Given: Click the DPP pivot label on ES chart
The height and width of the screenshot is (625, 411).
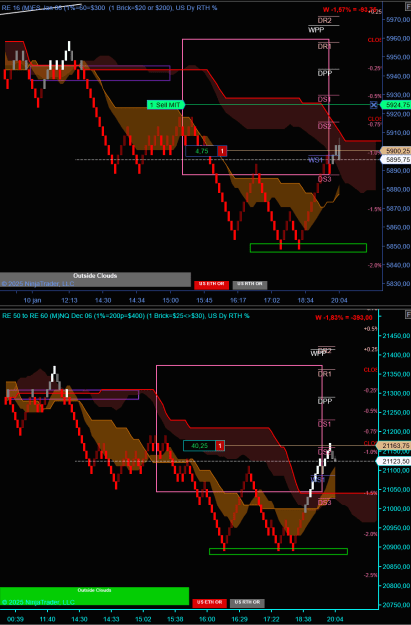Looking at the screenshot, I should (324, 73).
